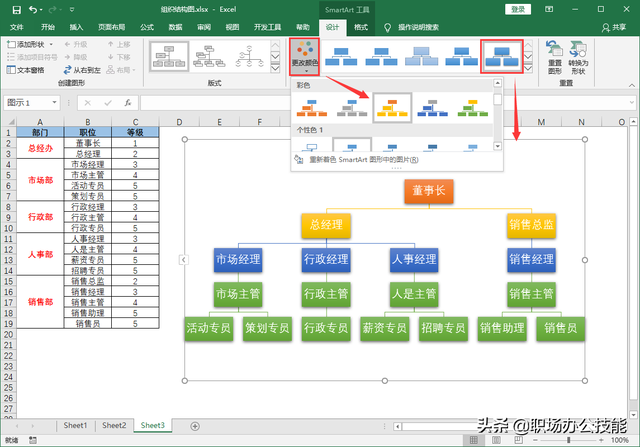
Task: Pick the first SmartArt style thumbnail
Action: coord(341,57)
